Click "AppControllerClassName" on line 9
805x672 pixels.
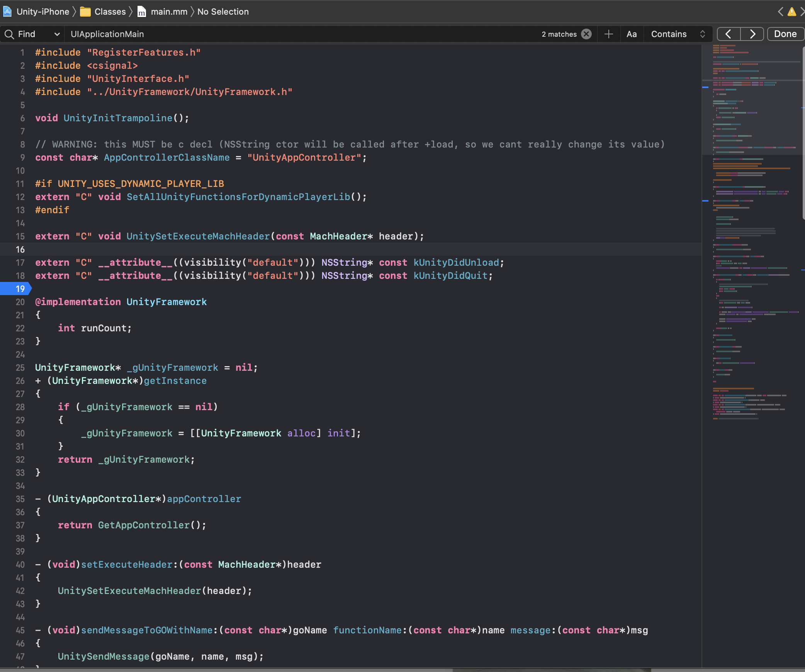pos(166,158)
